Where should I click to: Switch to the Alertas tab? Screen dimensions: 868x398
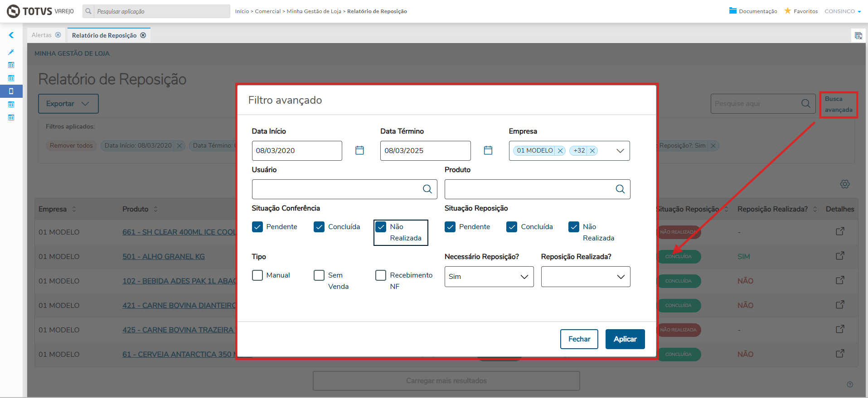coord(42,35)
